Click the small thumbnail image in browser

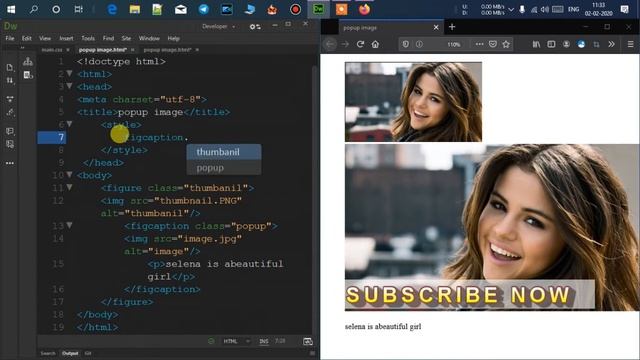(x=413, y=102)
